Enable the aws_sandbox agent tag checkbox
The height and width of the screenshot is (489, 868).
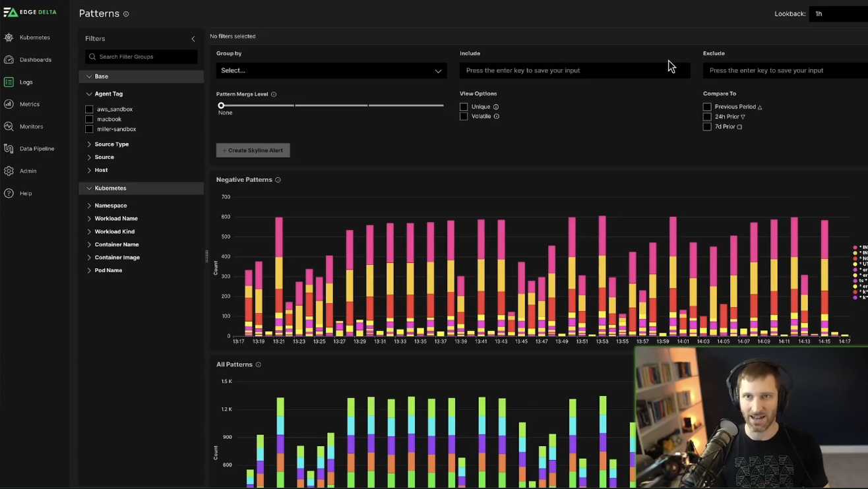(89, 109)
